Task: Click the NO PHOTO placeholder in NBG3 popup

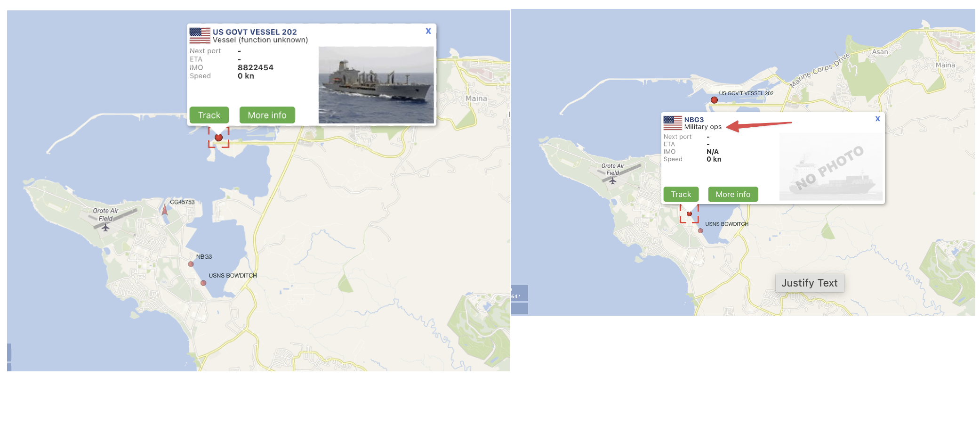Action: click(x=831, y=167)
